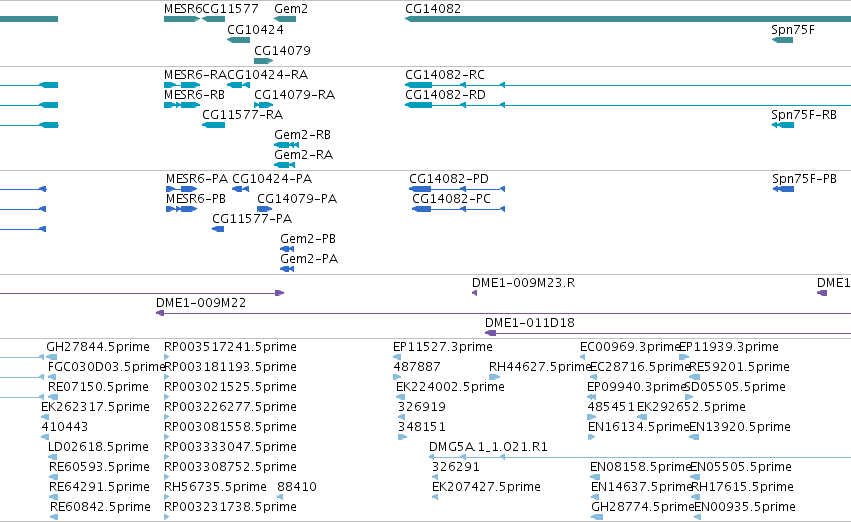Click EST EK224002.5prime
851x522 pixels.
pyautogui.click(x=450, y=387)
